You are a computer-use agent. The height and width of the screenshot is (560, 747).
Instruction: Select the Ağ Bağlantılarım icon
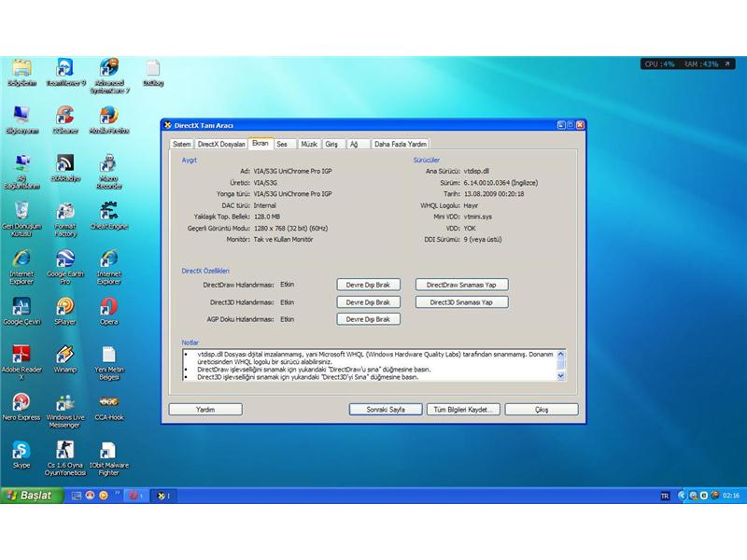pos(21,172)
